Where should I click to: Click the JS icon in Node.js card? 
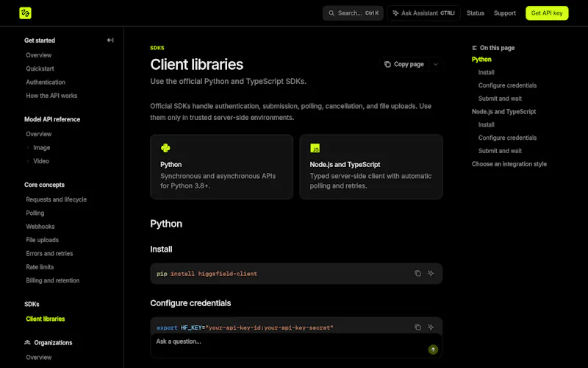click(x=315, y=148)
